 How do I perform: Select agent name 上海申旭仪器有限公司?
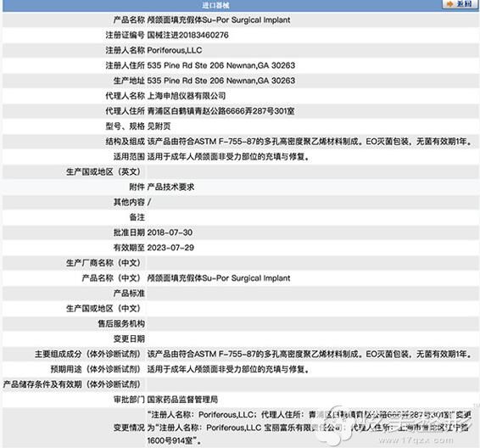pyautogui.click(x=187, y=96)
